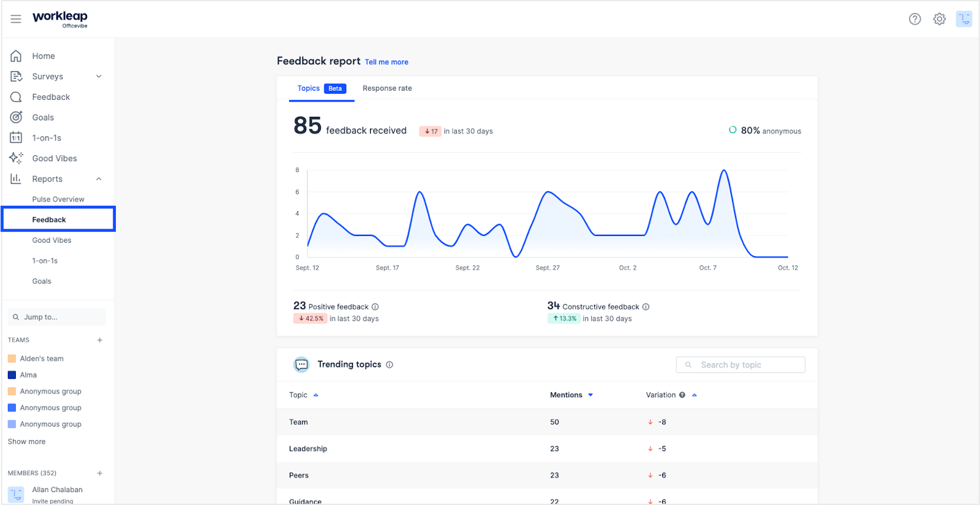The height and width of the screenshot is (505, 980).
Task: Select the dark blue Alma team swatch
Action: (x=12, y=375)
